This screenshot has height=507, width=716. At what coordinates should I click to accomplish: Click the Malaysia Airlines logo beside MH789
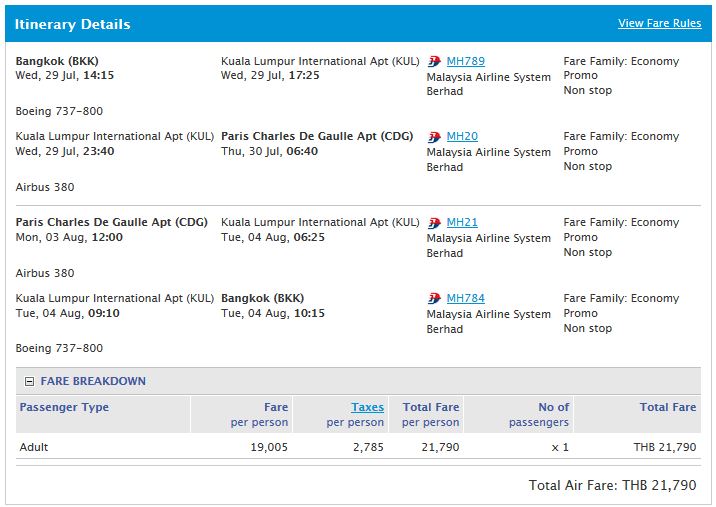tap(434, 61)
